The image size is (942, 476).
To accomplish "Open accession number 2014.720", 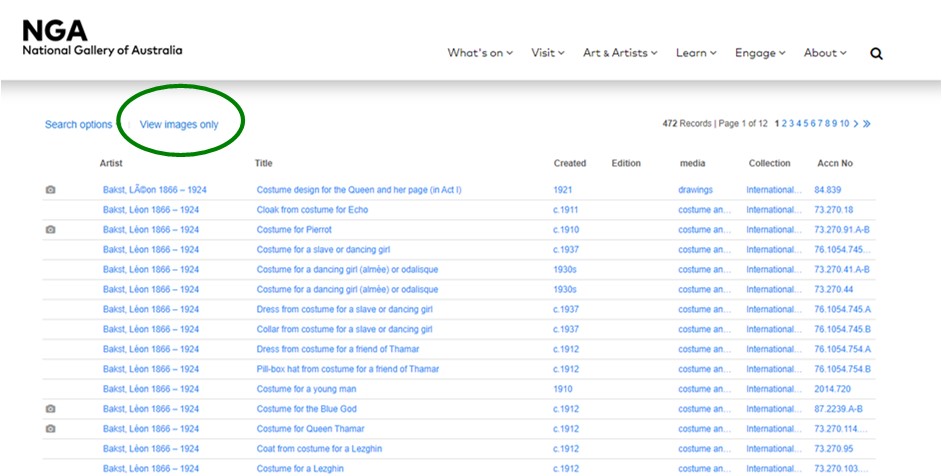I will (x=833, y=389).
